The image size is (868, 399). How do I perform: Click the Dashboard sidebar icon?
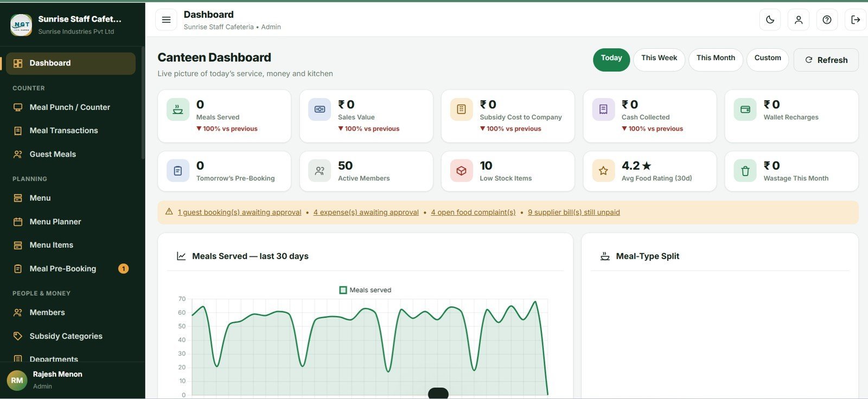pyautogui.click(x=18, y=63)
